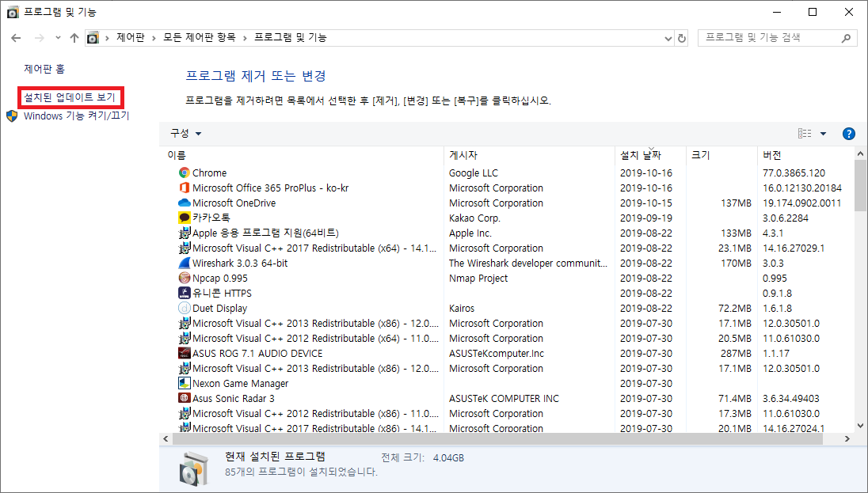Select ASUSTeK COMPUTER INC publisher cell

tap(504, 398)
